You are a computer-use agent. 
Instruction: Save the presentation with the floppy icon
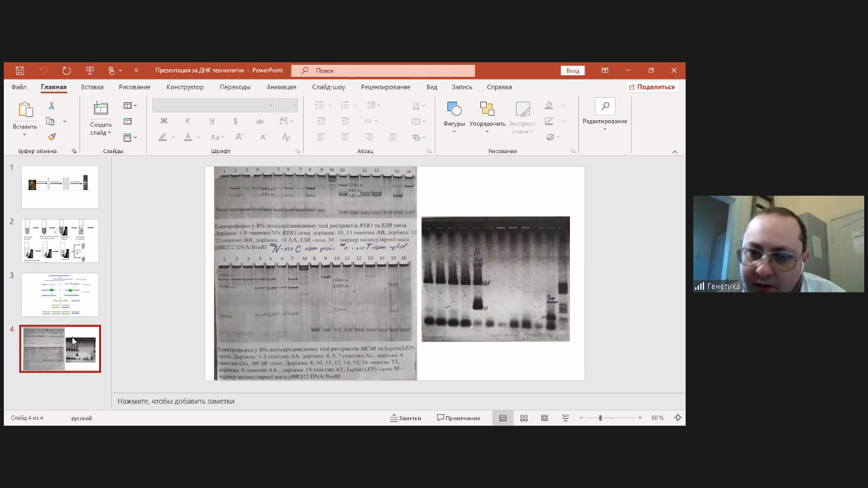click(x=20, y=71)
